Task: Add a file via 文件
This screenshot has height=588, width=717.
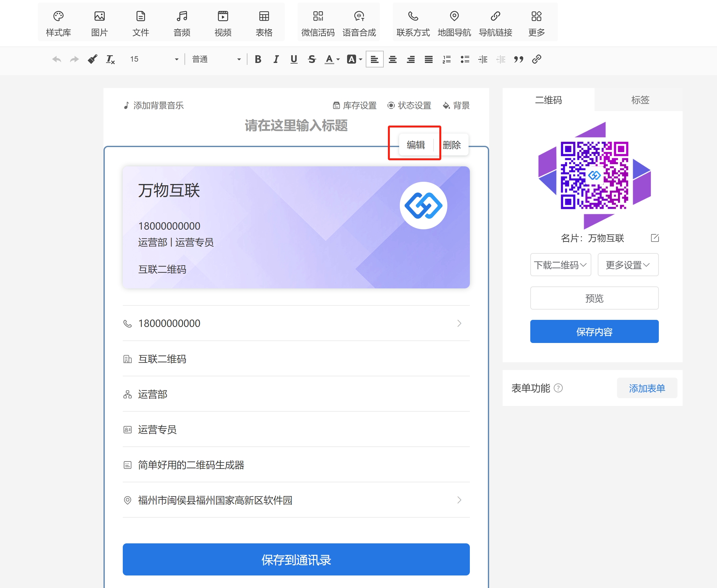Action: (x=140, y=23)
